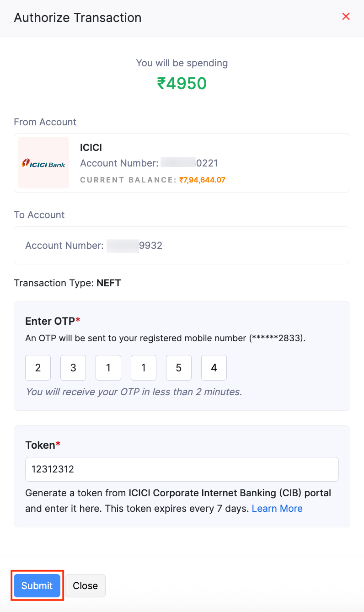Image resolution: width=364 pixels, height=612 pixels.
Task: Click the Close button
Action: point(85,585)
